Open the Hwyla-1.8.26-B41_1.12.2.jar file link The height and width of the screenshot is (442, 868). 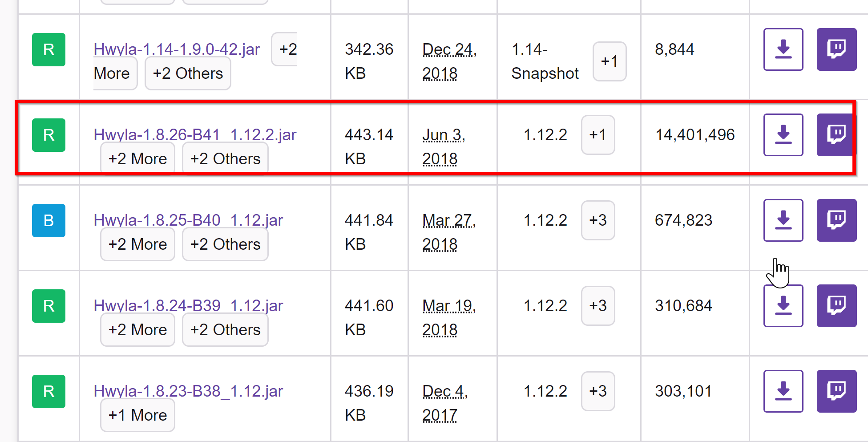[x=195, y=135]
